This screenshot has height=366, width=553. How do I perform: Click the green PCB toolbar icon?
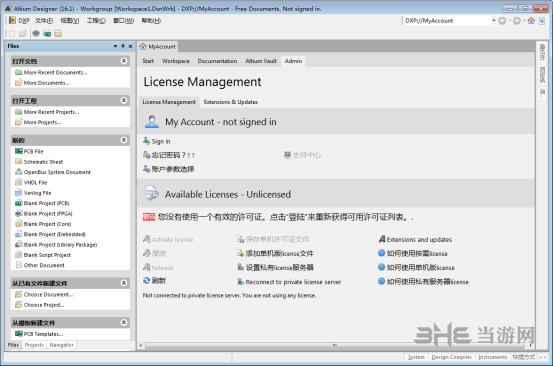tap(47, 34)
